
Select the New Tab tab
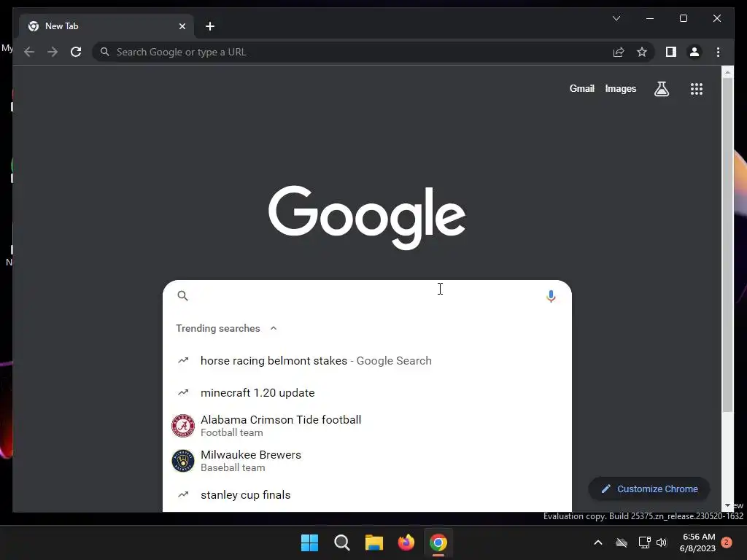(x=107, y=26)
